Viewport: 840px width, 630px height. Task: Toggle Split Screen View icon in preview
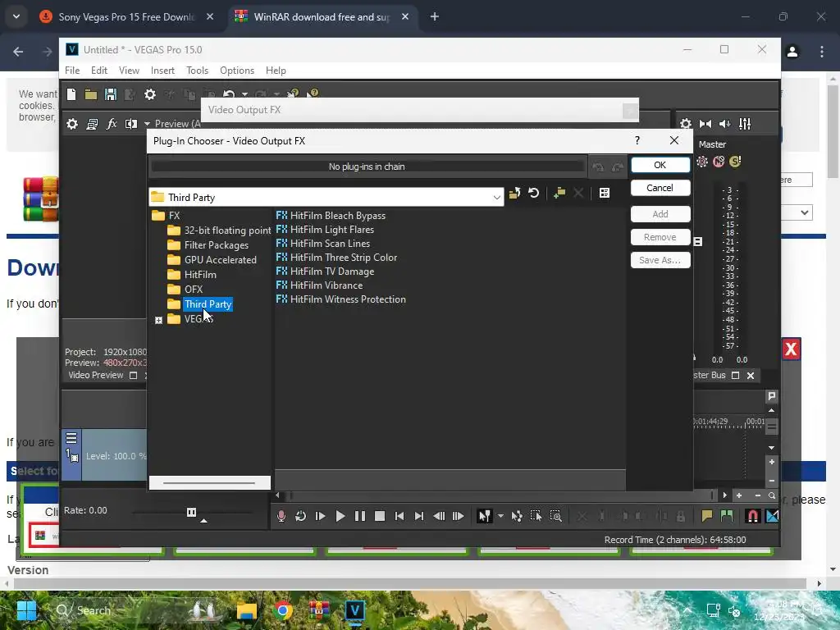click(x=130, y=125)
